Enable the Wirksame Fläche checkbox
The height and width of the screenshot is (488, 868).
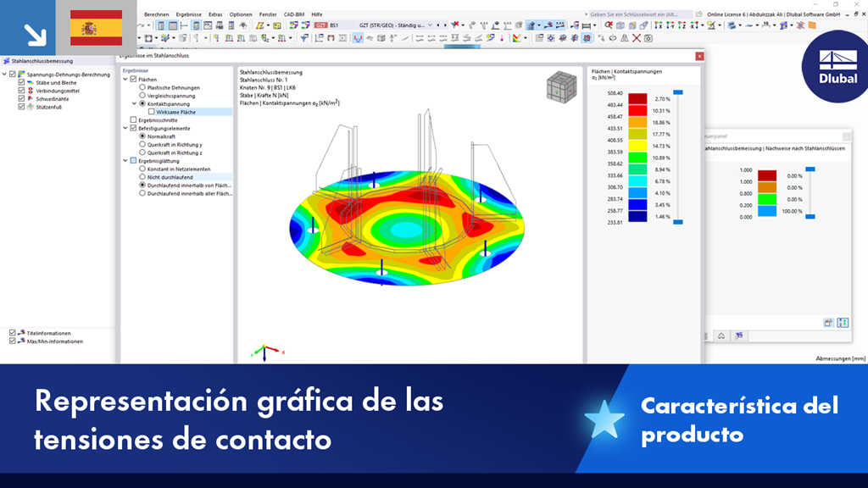pos(152,111)
